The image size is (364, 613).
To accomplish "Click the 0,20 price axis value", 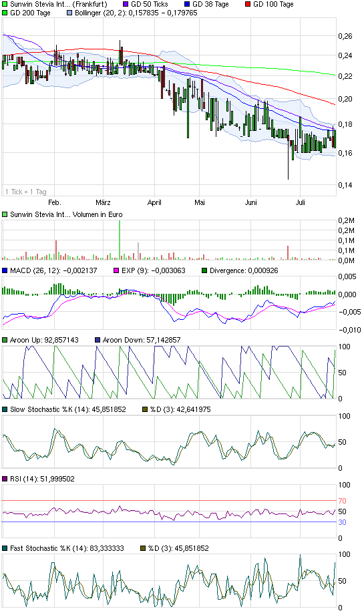I will pos(345,99).
